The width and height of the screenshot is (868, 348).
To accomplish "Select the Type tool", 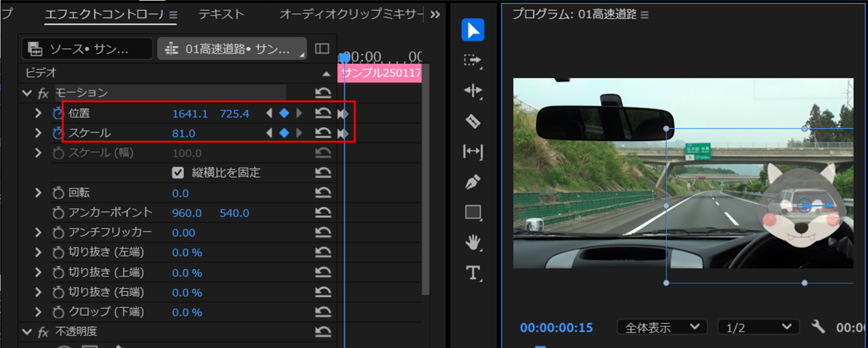I will pyautogui.click(x=472, y=273).
